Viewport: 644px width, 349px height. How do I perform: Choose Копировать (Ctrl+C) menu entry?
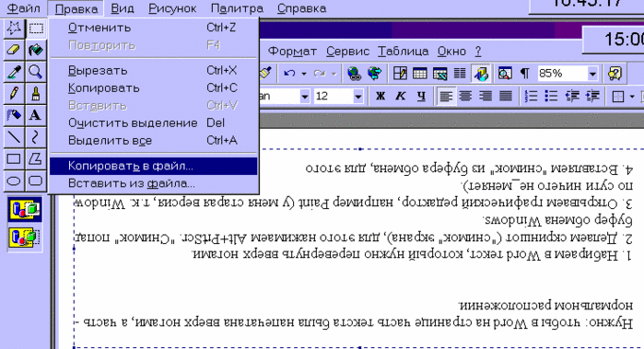pyautogui.click(x=154, y=87)
